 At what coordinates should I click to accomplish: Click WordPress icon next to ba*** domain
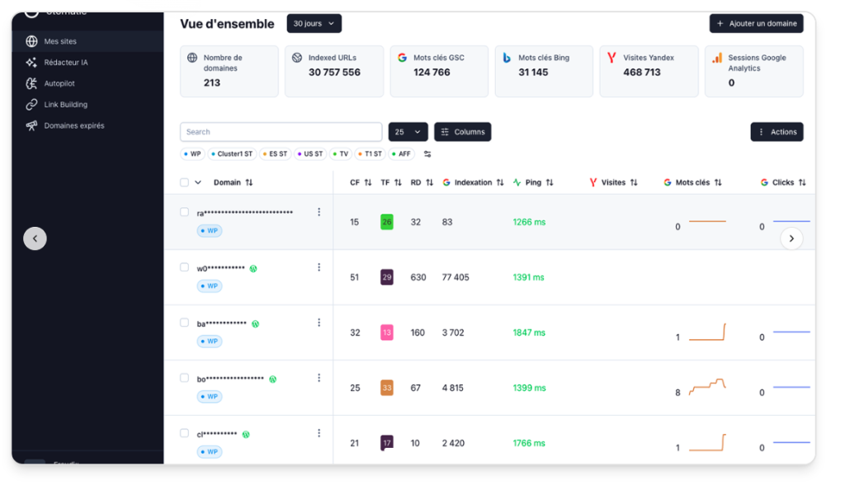pyautogui.click(x=256, y=323)
